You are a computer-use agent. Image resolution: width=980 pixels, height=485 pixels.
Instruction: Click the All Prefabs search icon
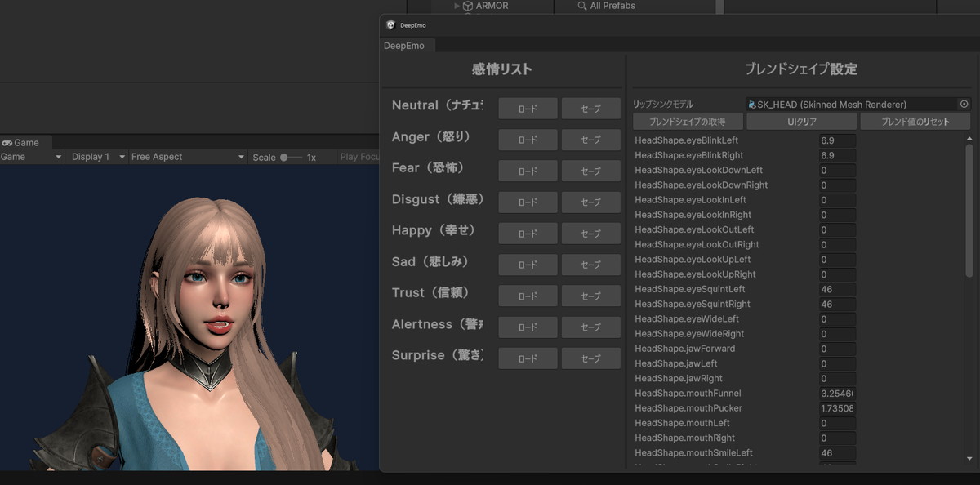coord(581,6)
